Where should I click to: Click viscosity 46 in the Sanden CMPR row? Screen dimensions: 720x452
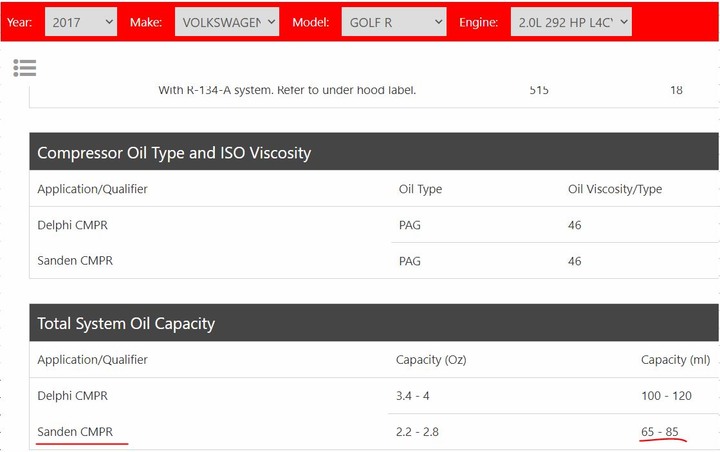pyautogui.click(x=574, y=261)
